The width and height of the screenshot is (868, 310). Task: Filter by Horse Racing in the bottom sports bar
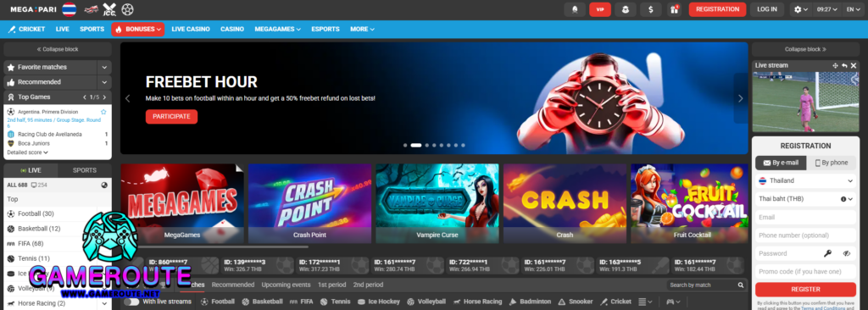pos(477,302)
